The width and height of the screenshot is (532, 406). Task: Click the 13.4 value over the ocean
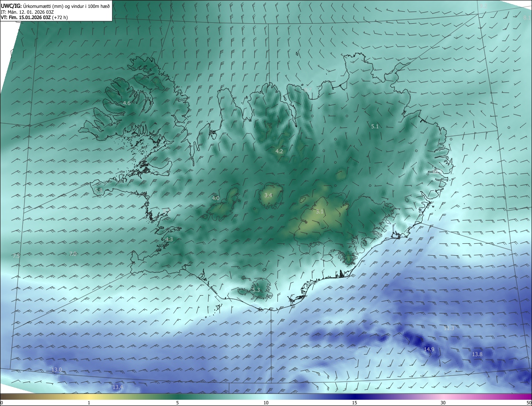118,387
